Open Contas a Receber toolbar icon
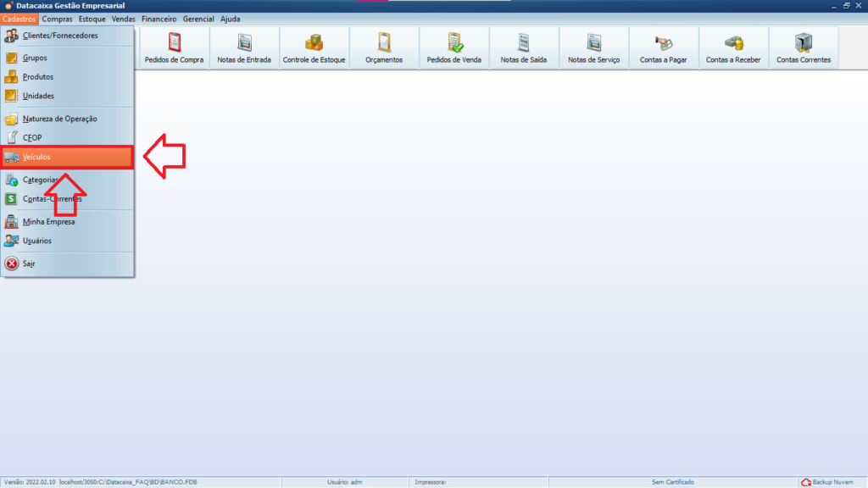This screenshot has height=488, width=868. click(x=733, y=48)
